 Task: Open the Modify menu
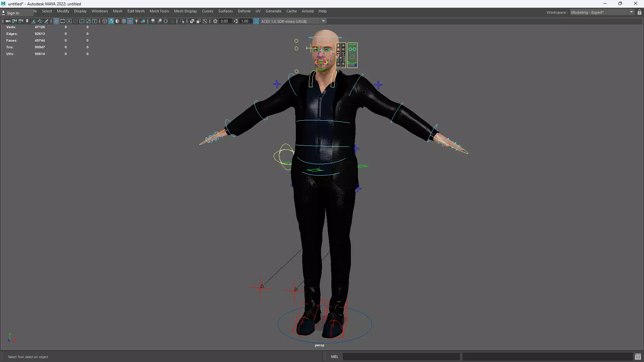point(63,11)
